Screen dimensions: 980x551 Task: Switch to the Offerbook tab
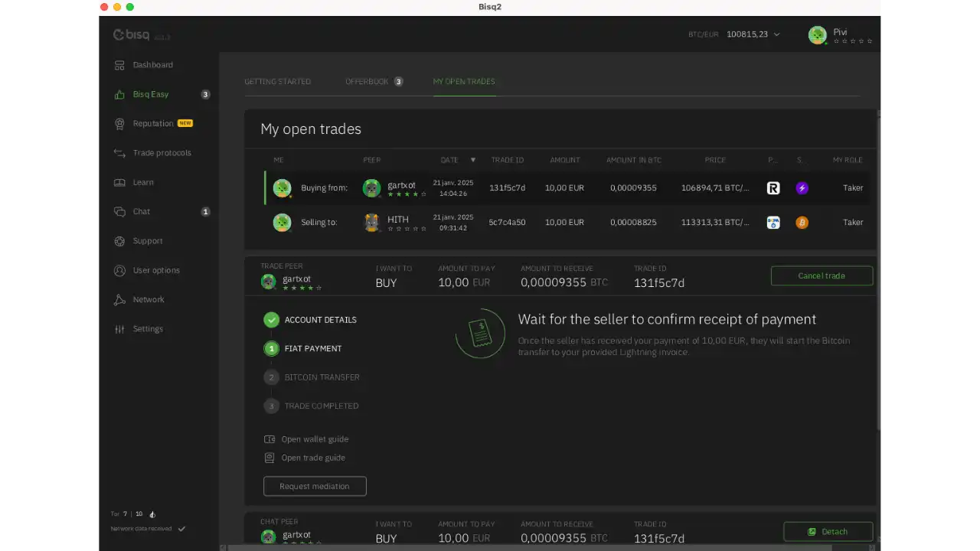pyautogui.click(x=367, y=81)
